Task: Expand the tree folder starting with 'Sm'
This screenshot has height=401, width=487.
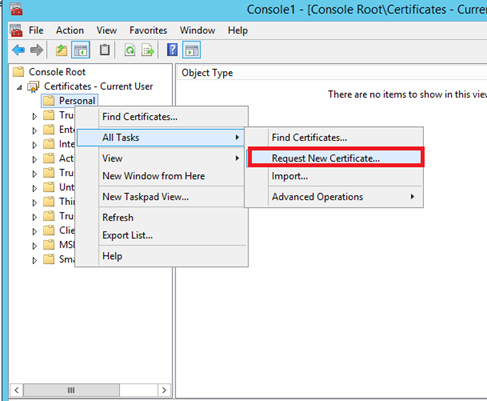Action: (34, 260)
